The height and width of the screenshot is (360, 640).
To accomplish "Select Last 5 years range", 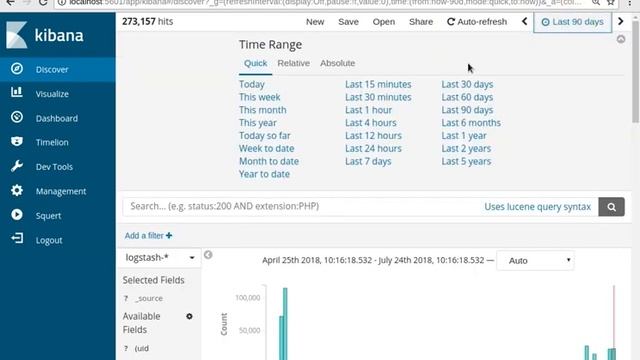I will click(x=466, y=161).
